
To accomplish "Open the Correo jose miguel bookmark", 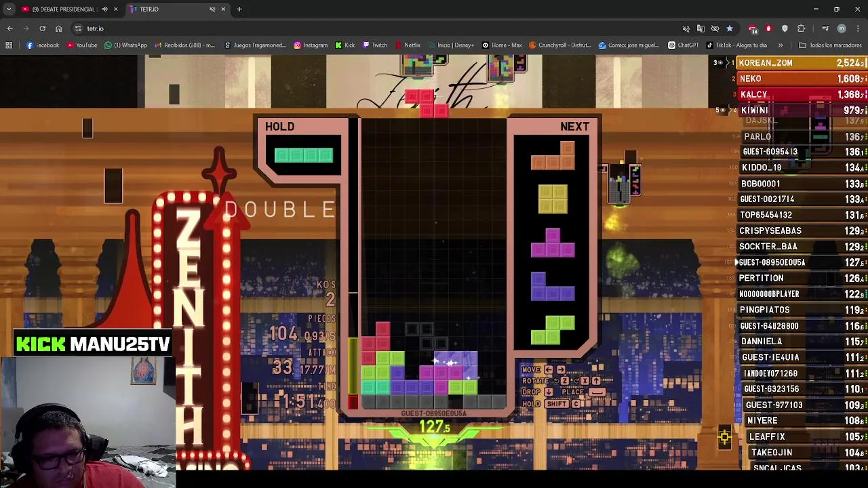I will tap(629, 45).
